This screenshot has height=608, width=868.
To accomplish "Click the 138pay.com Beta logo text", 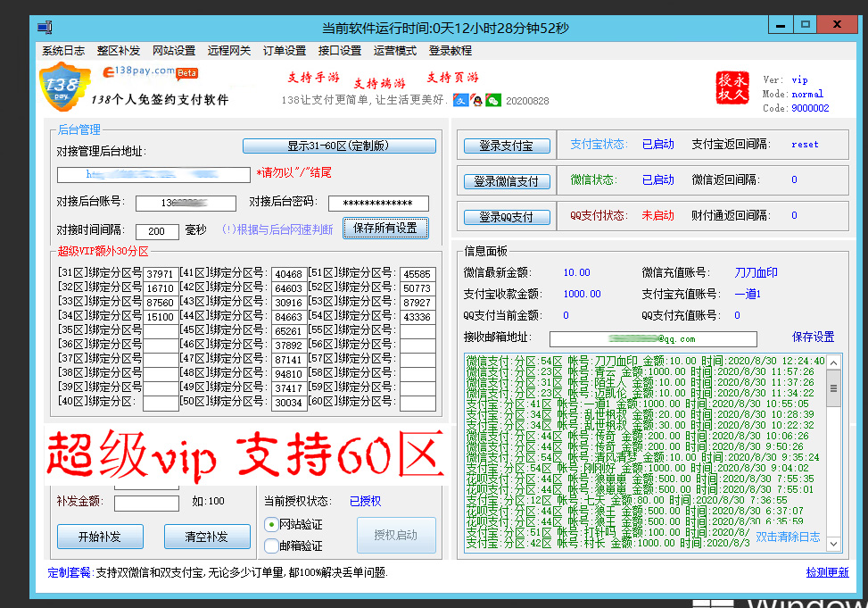I will 150,71.
